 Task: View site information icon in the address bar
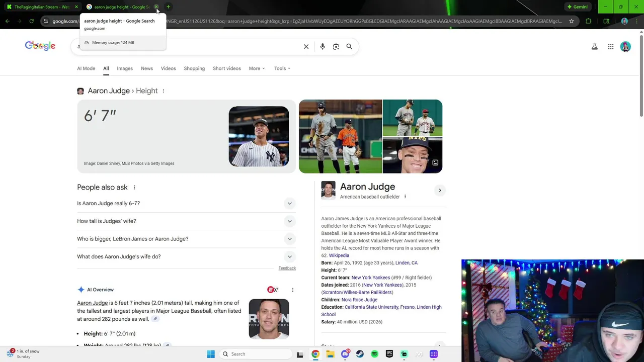46,21
